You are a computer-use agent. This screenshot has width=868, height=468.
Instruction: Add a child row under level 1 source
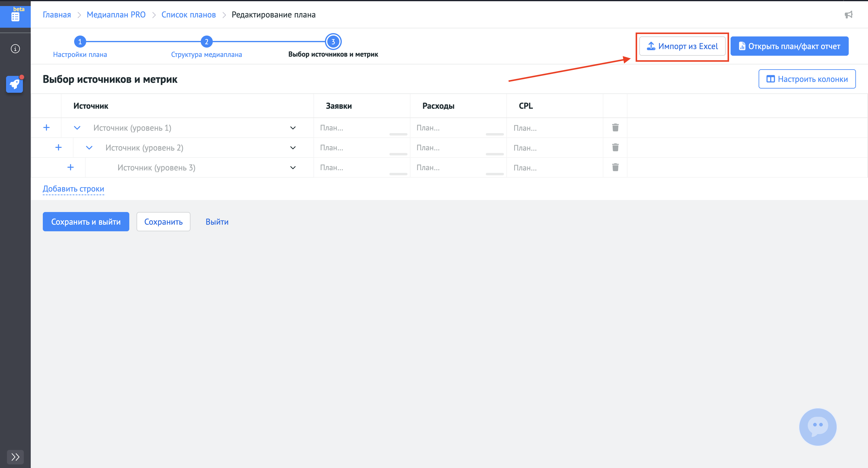[x=46, y=128]
